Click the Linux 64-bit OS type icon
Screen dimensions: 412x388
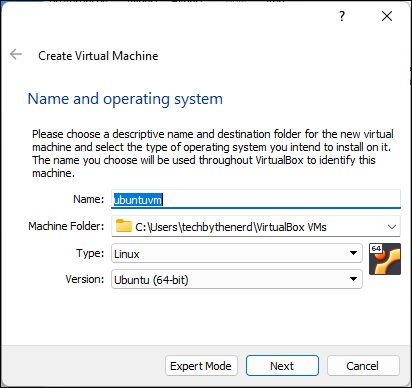(385, 259)
